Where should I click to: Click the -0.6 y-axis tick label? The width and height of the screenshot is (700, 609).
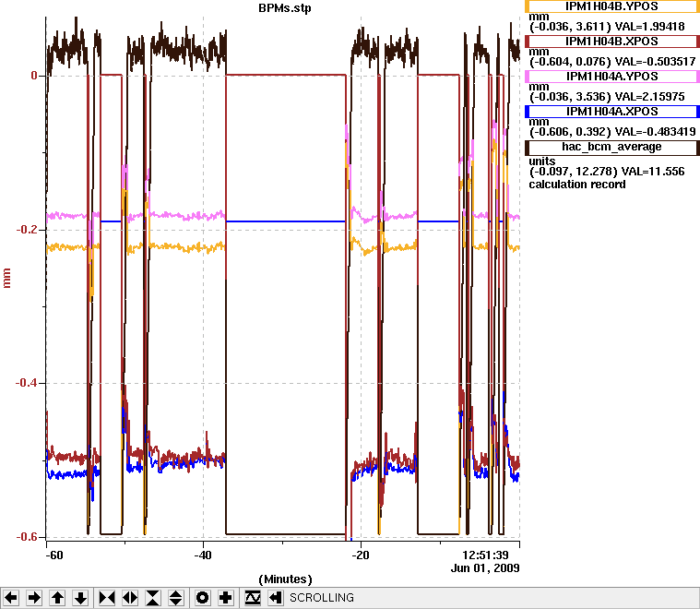pos(27,537)
